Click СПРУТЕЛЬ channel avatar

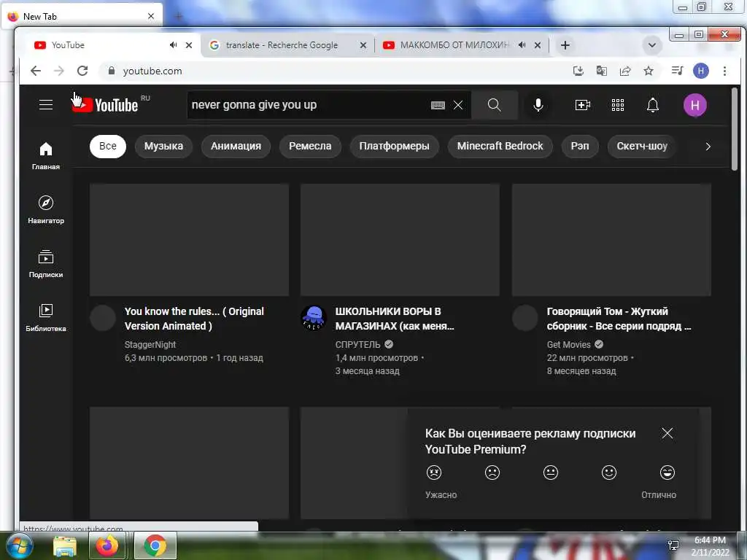314,318
